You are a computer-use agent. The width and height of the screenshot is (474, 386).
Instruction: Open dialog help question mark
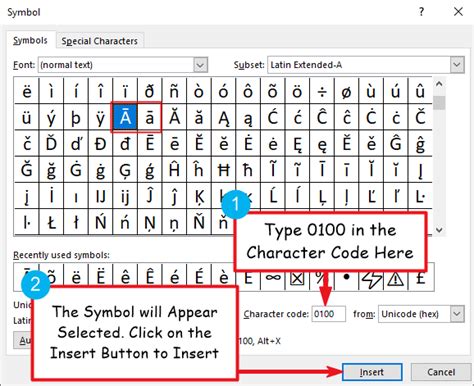pos(421,12)
